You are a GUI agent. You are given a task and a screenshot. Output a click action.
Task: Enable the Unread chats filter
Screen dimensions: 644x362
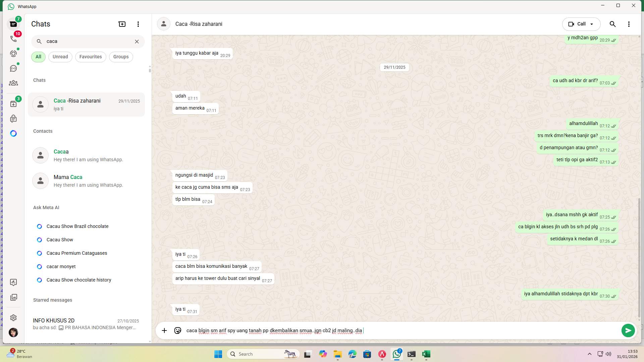click(x=60, y=57)
